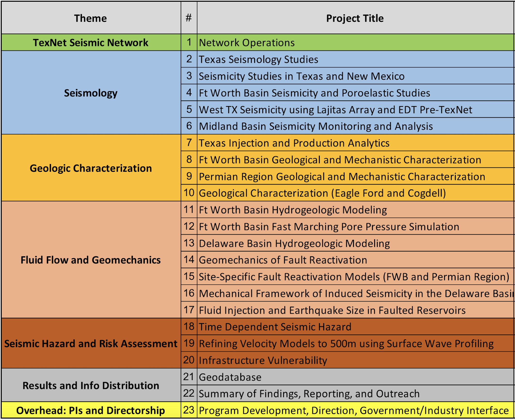
Task: Click the 'Geologic Characterization' theme cell
Action: (91, 168)
